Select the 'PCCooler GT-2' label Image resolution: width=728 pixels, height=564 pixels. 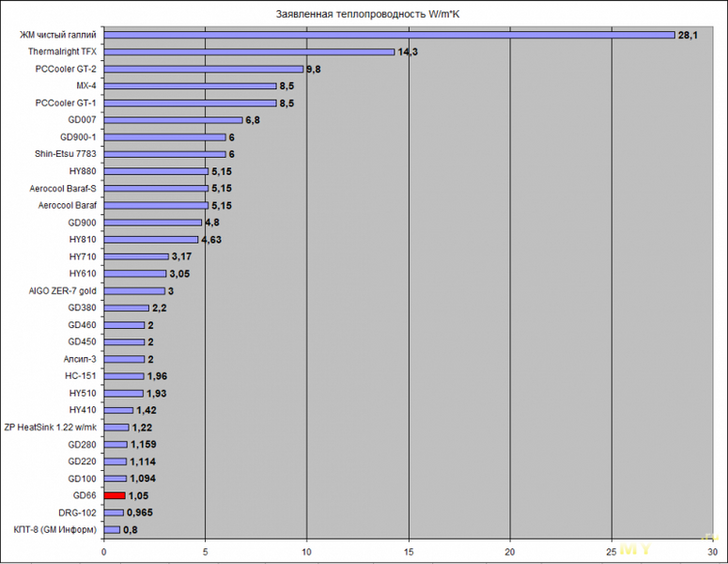tap(66, 69)
